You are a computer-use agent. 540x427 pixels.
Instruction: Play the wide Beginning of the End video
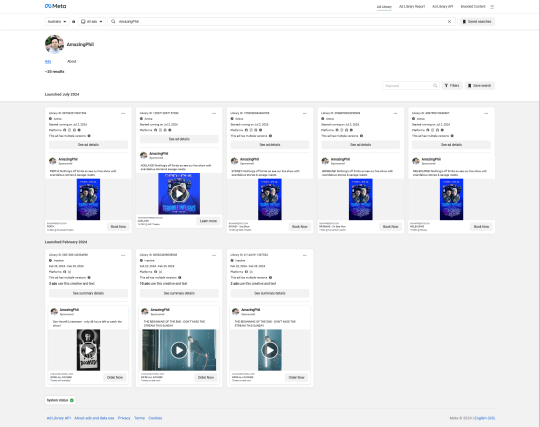(x=179, y=350)
